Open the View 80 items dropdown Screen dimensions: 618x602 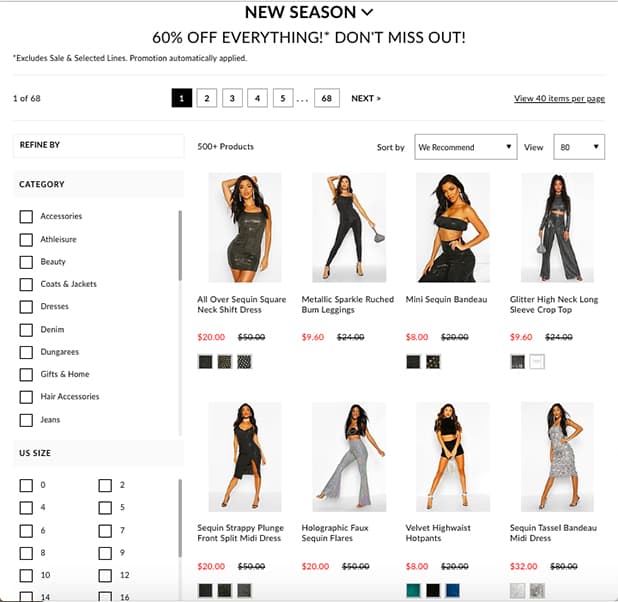click(x=579, y=147)
